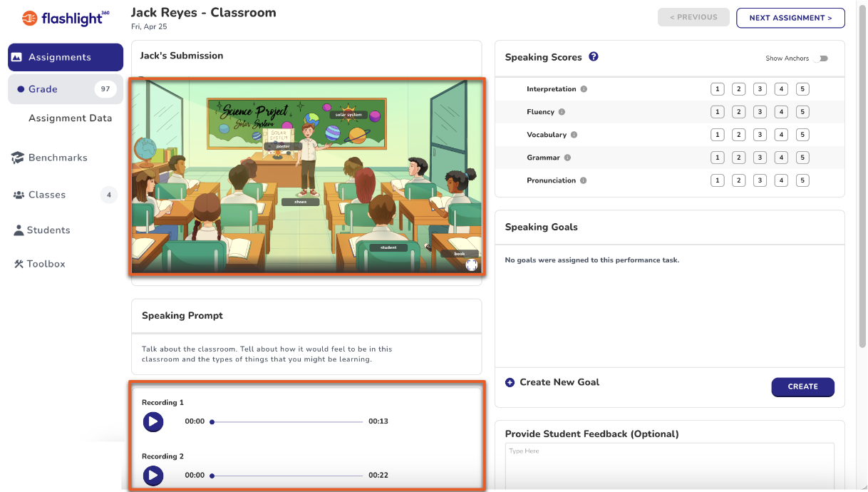
Task: Click the Create New Goal label
Action: (559, 382)
